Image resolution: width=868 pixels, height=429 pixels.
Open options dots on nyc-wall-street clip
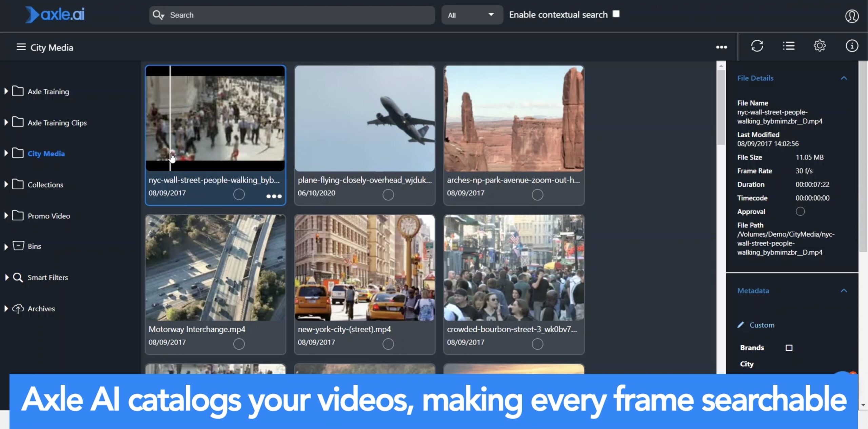tap(274, 196)
